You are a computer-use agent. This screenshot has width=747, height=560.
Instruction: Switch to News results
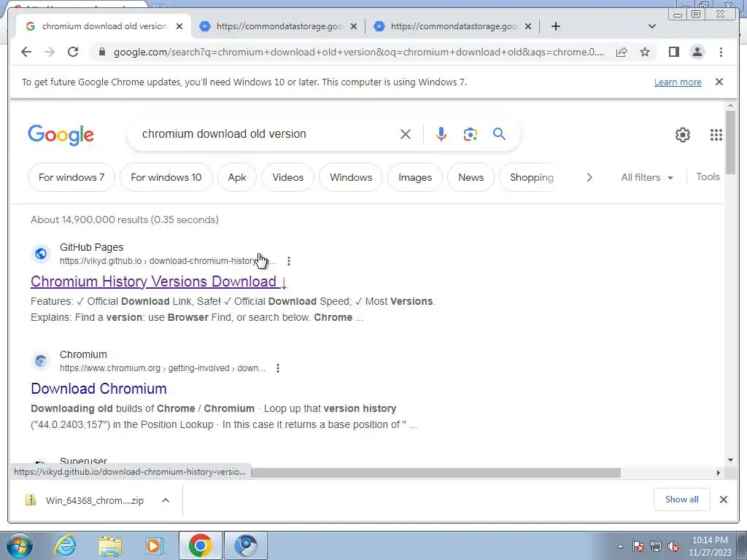pyautogui.click(x=471, y=177)
